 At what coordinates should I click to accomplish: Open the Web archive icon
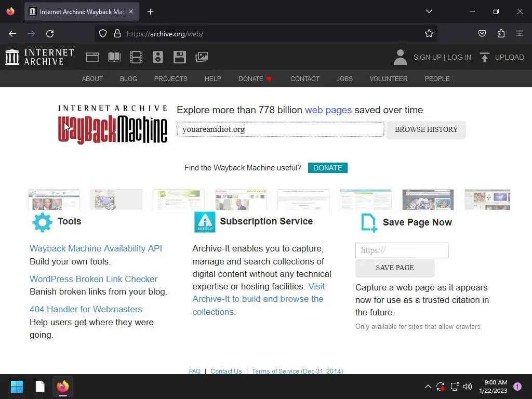coord(92,57)
